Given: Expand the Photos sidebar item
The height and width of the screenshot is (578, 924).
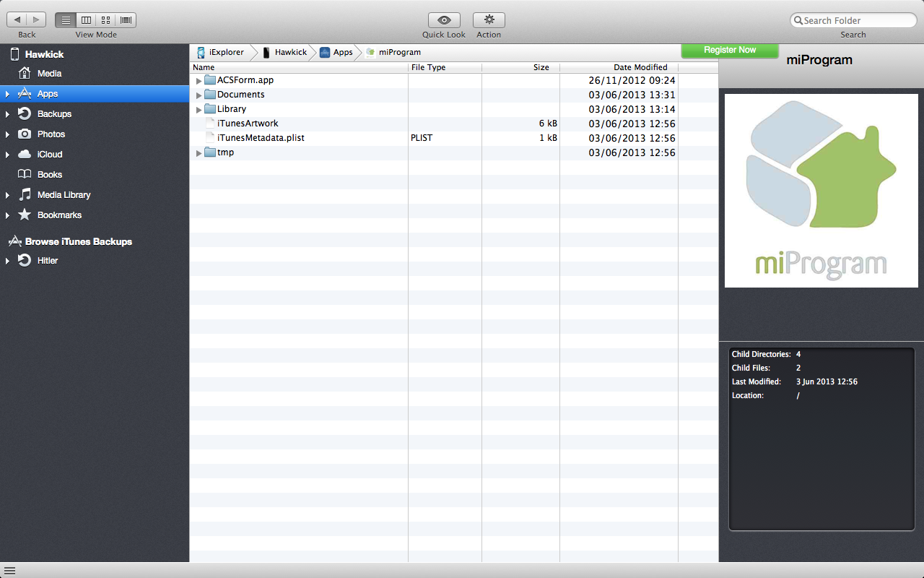Looking at the screenshot, I should 7,134.
